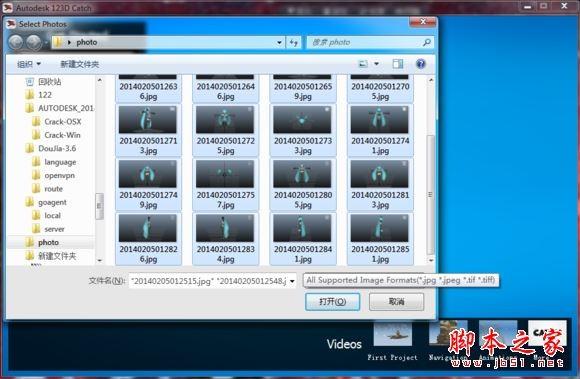Select the language folder
The height and width of the screenshot is (379, 580).
click(60, 162)
